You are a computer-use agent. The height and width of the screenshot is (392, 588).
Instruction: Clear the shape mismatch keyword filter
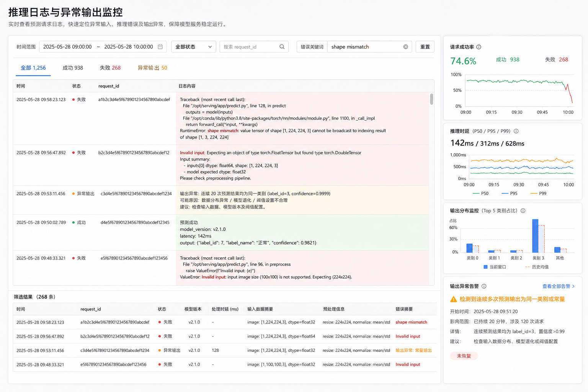coord(405,47)
